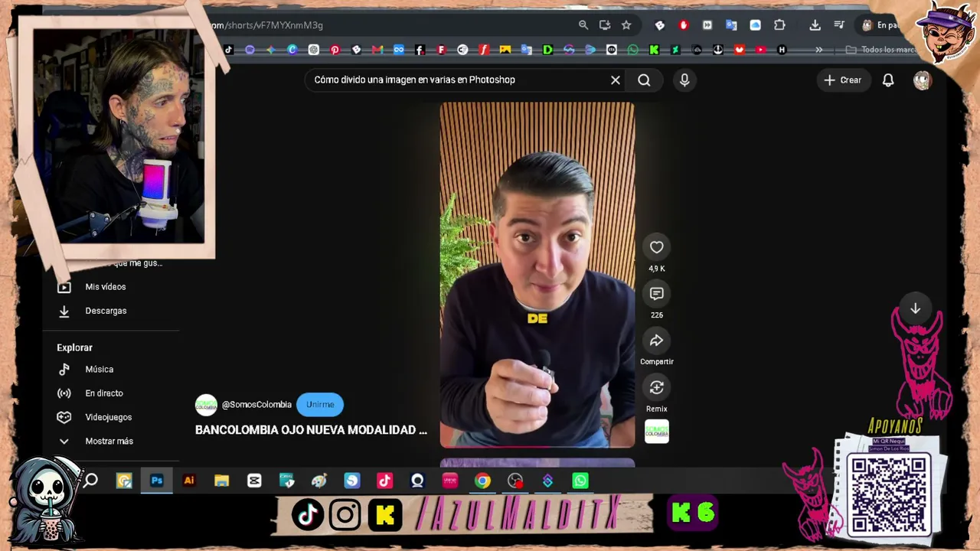
Task: Open the YouTube account avatar menu
Action: coord(922,80)
